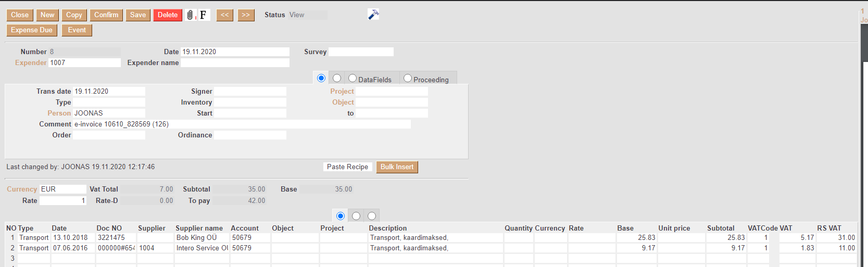868x267 pixels.
Task: Click the Expender field containing 1007
Action: click(84, 62)
